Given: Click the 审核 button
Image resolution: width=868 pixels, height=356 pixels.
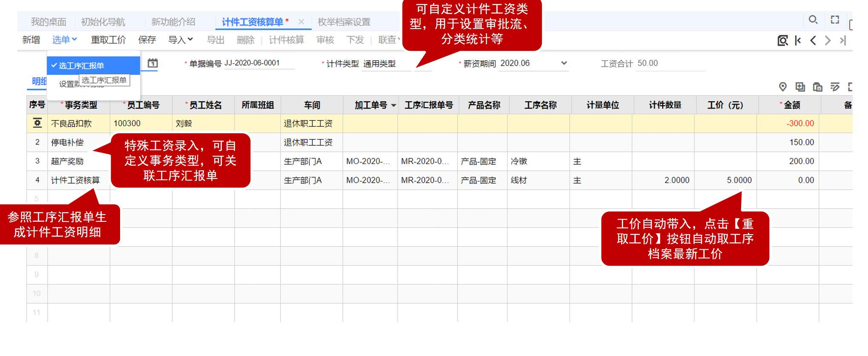Looking at the screenshot, I should coord(325,40).
